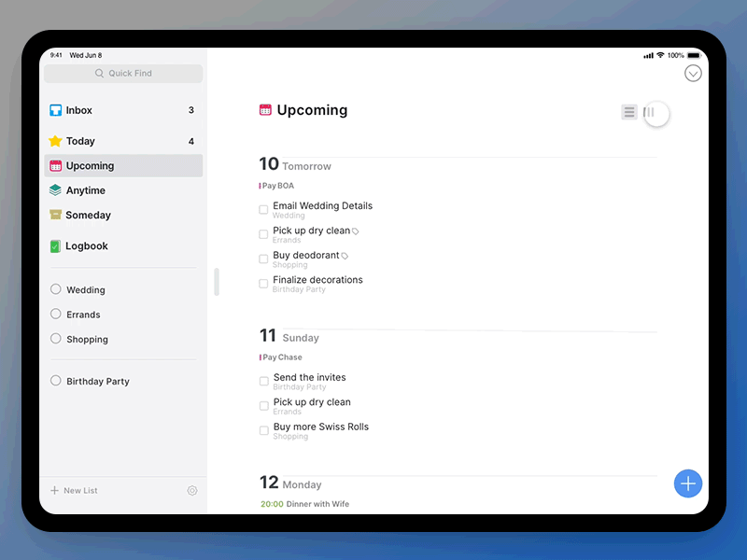
Task: Open the Pay Chase calendar event
Action: [x=281, y=357]
